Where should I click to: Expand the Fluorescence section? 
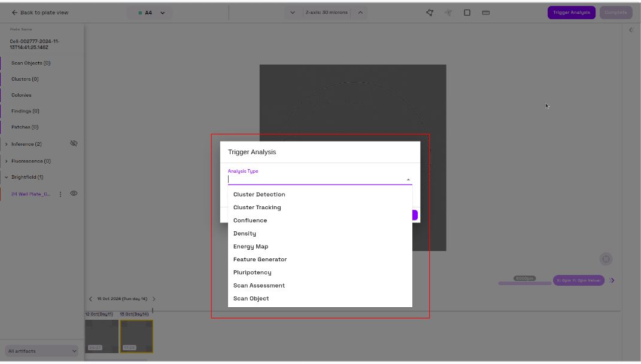pos(7,160)
